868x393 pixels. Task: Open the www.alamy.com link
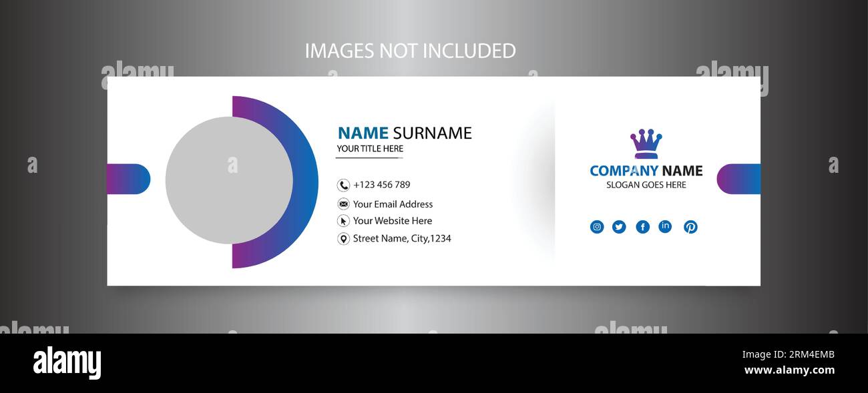click(x=789, y=370)
